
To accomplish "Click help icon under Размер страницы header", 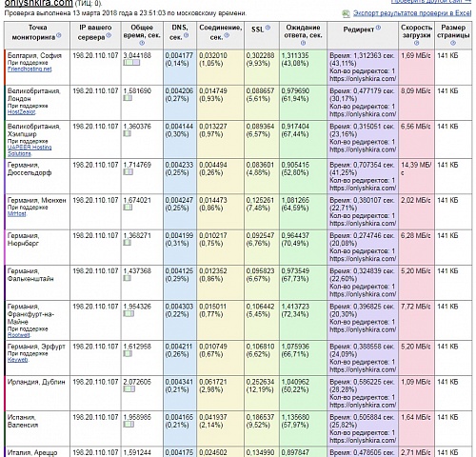I will point(453,43).
